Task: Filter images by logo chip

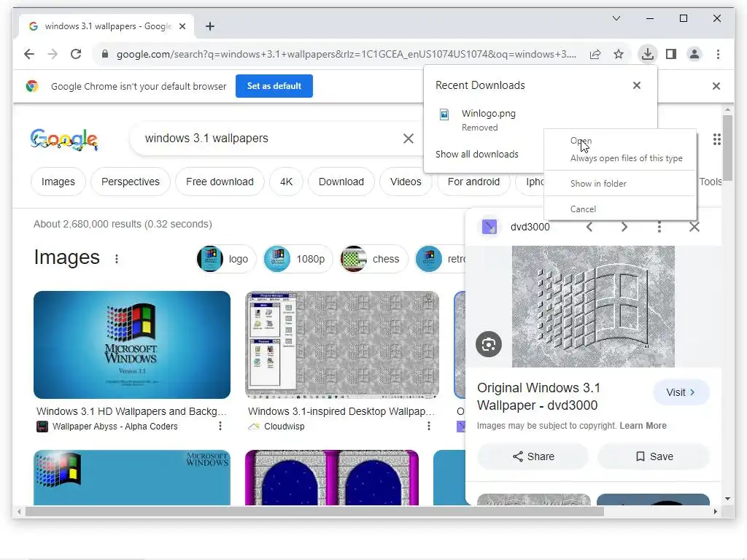Action: (x=226, y=259)
